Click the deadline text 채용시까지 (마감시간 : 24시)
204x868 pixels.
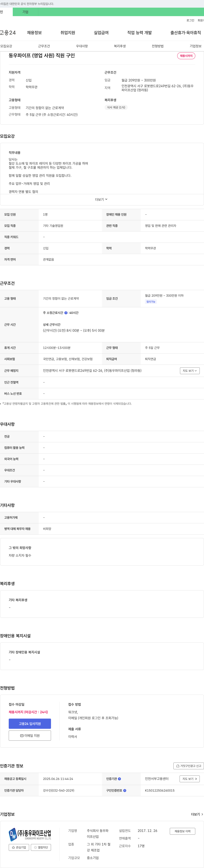28,712
